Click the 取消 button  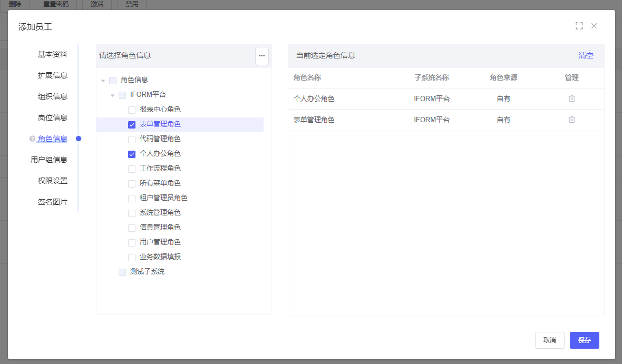coord(549,340)
